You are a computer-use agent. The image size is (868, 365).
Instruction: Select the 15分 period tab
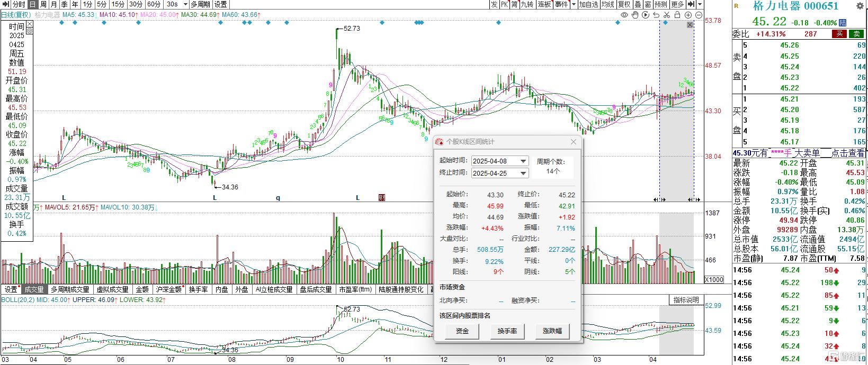[118, 4]
